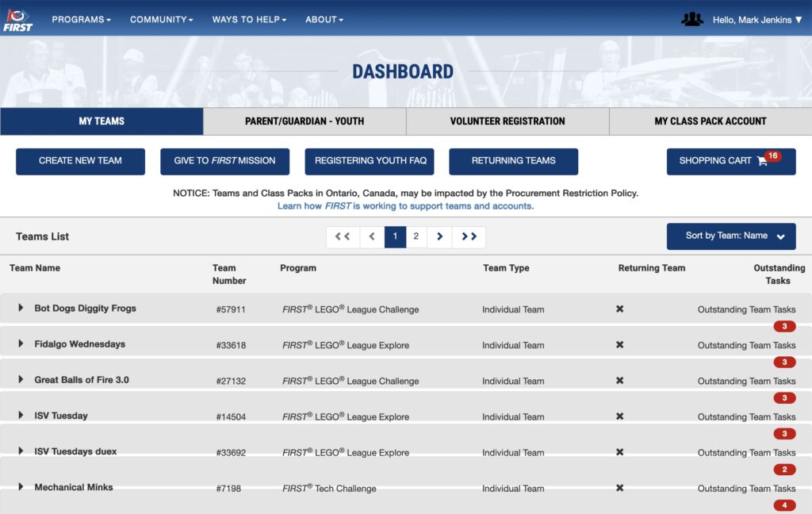Screen dimensions: 812x514
Task: Jump to last page using double-right arrows
Action: 469,236
